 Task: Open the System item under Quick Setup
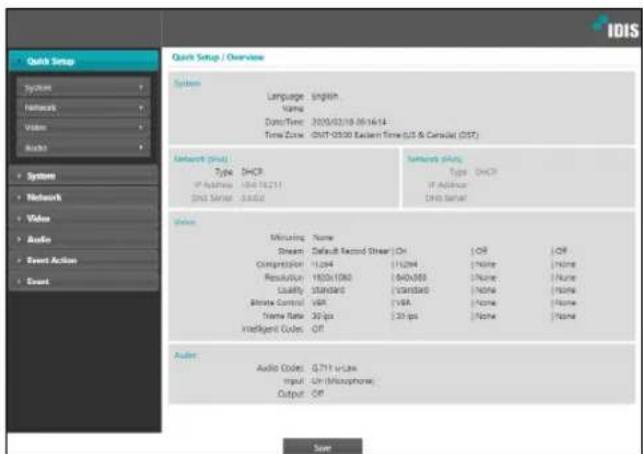[84, 88]
